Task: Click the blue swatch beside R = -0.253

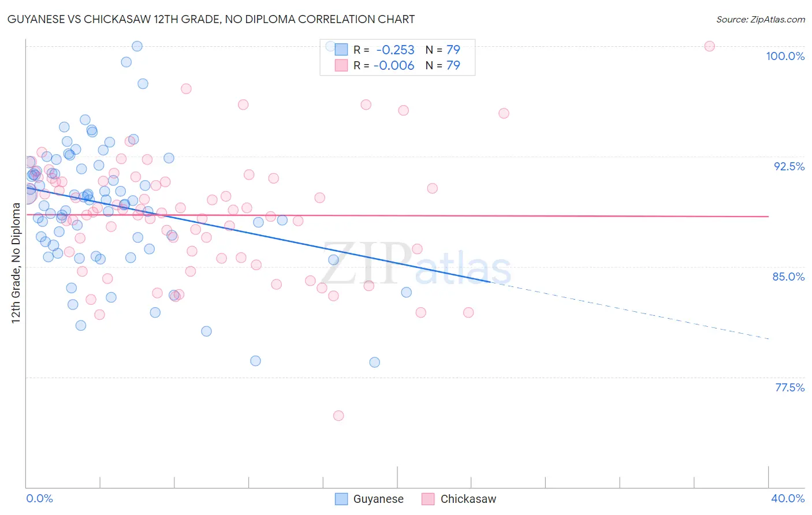Action: (x=341, y=50)
